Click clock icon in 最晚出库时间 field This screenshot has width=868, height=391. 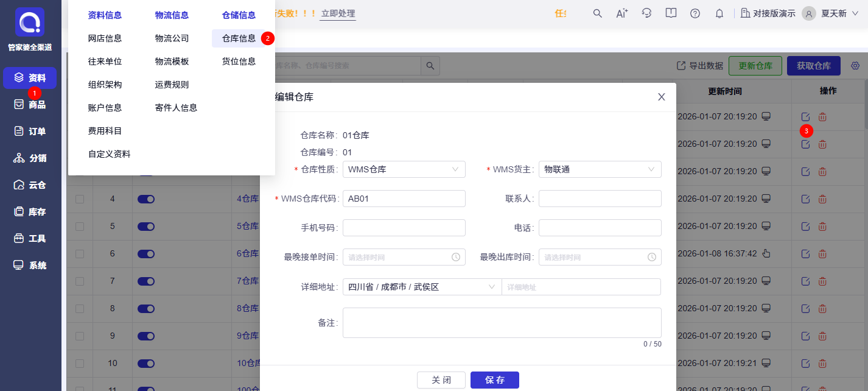[652, 257]
